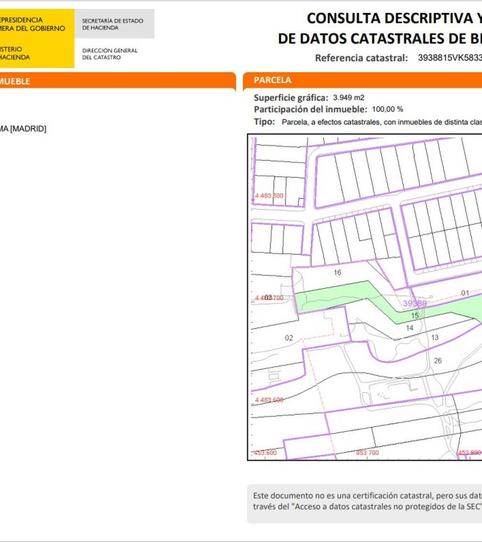Click the '453.800' coordinate label at the map bottom
This screenshot has width=482, height=542.
coord(469,452)
